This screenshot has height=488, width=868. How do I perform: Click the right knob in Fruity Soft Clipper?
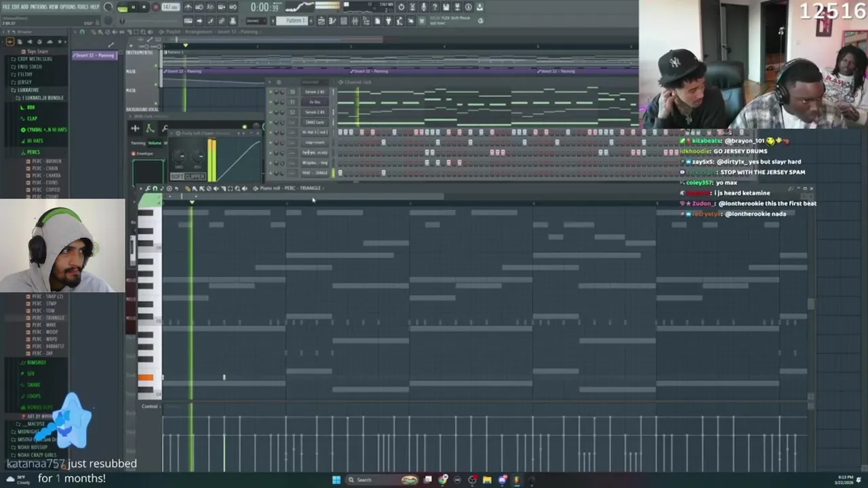pyautogui.click(x=197, y=156)
